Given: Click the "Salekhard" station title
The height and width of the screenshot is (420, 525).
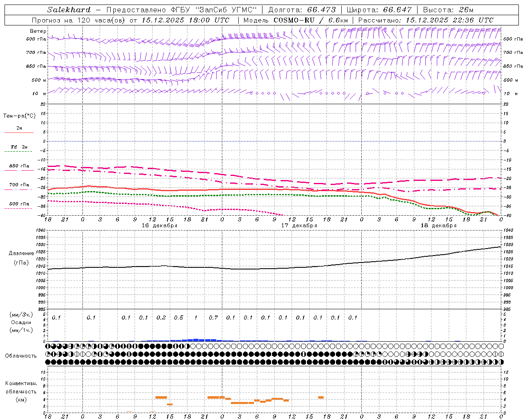Looking at the screenshot, I should pyautogui.click(x=69, y=10).
